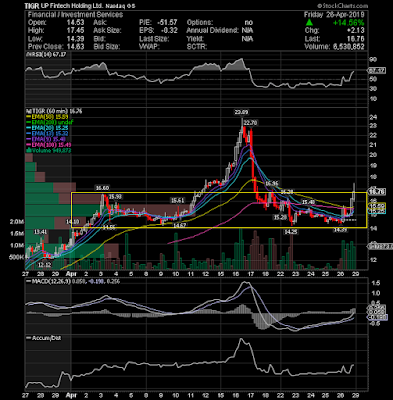
Task: Click the Volume 949,872 legend entry
Action: pos(49,151)
